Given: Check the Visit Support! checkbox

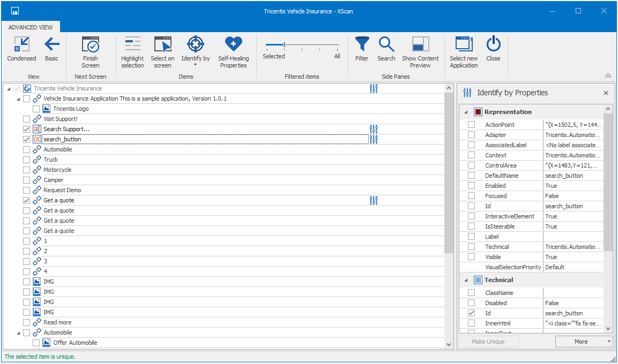Looking at the screenshot, I should (x=27, y=119).
